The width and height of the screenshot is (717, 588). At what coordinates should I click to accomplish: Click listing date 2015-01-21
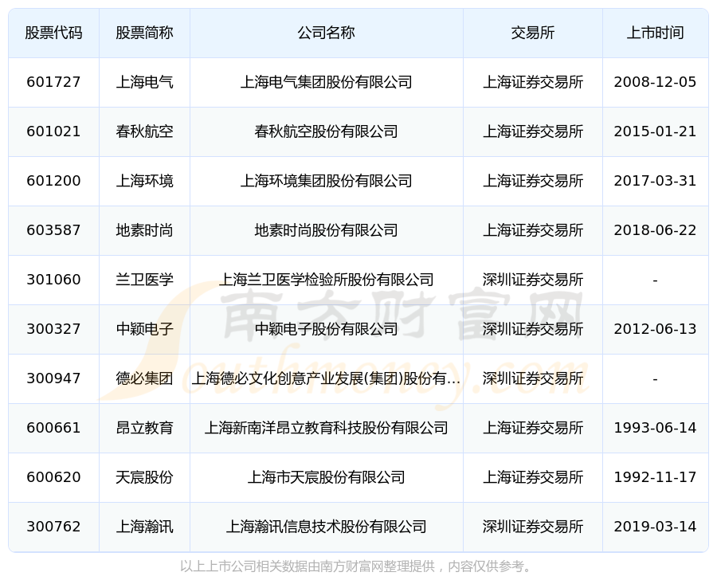pos(656,131)
